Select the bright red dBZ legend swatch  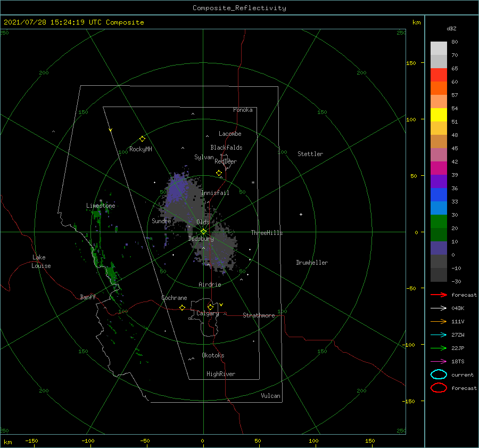click(439, 75)
